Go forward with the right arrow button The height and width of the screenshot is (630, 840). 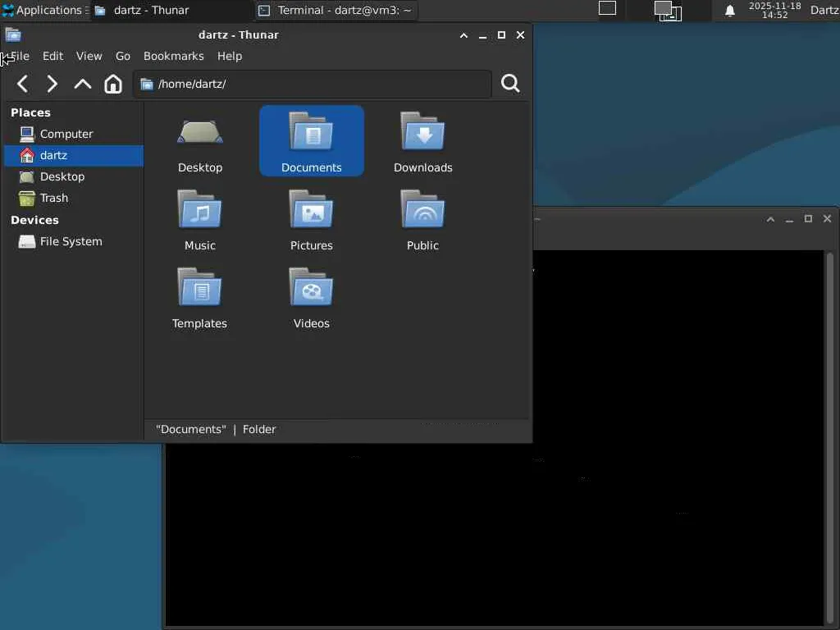click(x=52, y=84)
